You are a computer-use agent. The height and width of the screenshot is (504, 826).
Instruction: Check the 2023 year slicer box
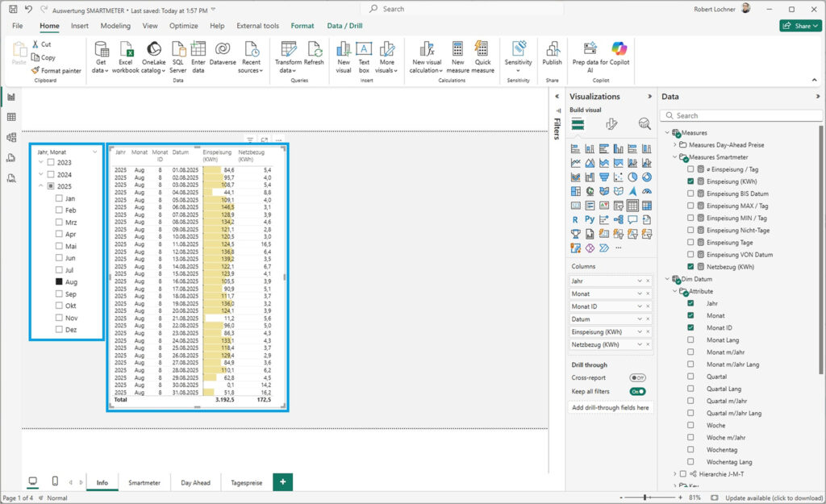coord(51,162)
